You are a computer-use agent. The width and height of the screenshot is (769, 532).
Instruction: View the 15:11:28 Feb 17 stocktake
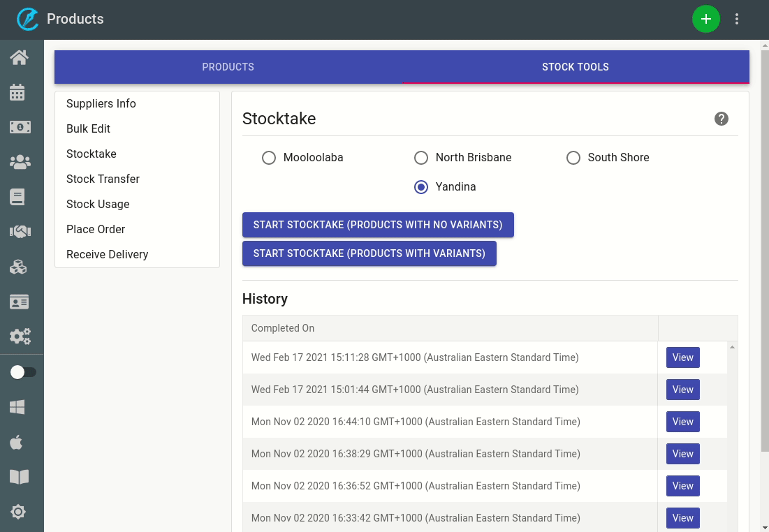(x=682, y=357)
